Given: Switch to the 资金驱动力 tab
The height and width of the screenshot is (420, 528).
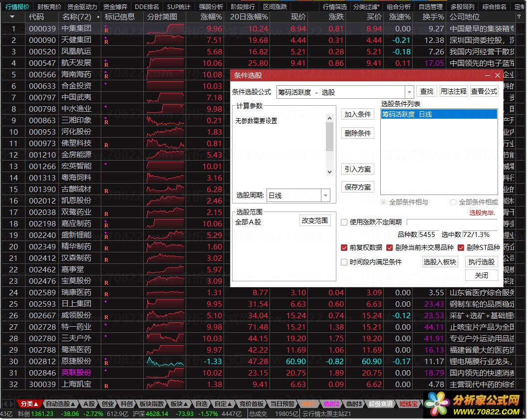Looking at the screenshot, I should (x=82, y=6).
